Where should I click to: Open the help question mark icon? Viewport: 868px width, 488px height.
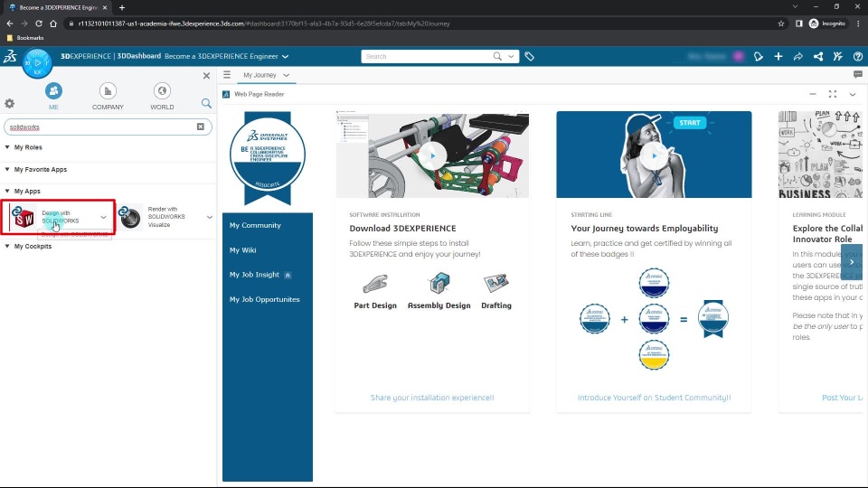tap(858, 56)
